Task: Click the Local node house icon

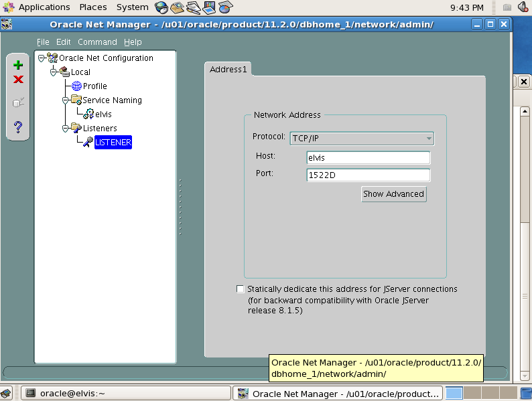Action: coord(64,72)
